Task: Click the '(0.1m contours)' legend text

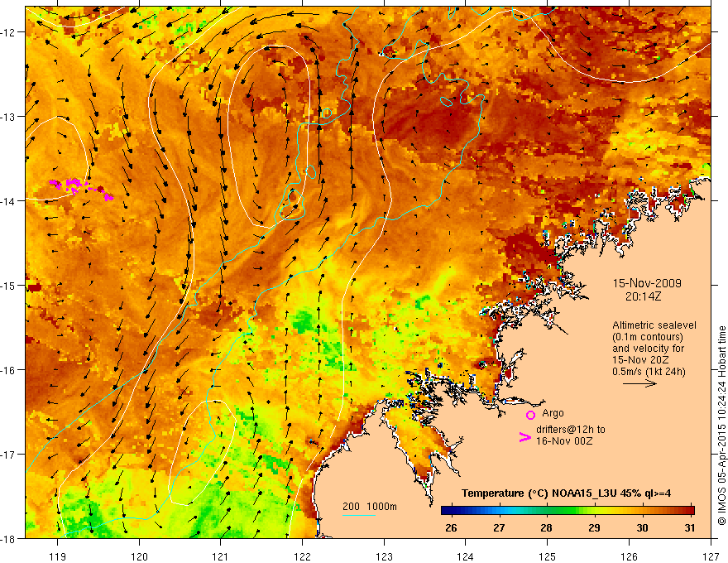Action: click(648, 337)
